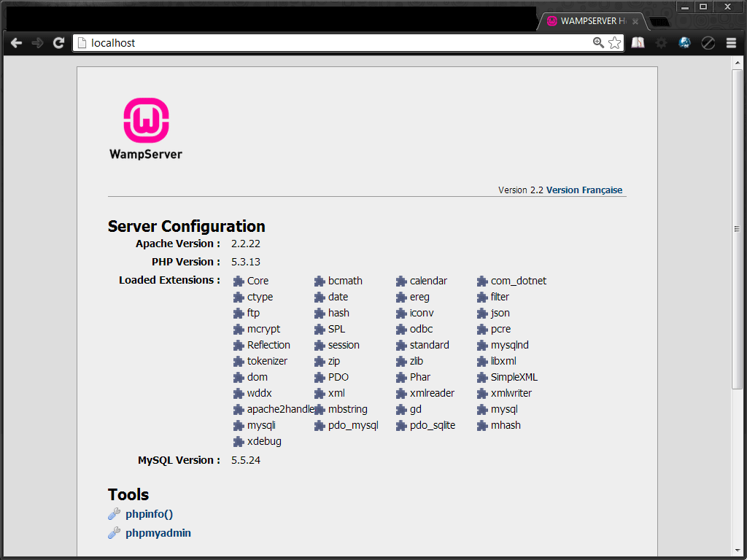
Task: Click the circle-slash blocker extension icon
Action: (708, 43)
